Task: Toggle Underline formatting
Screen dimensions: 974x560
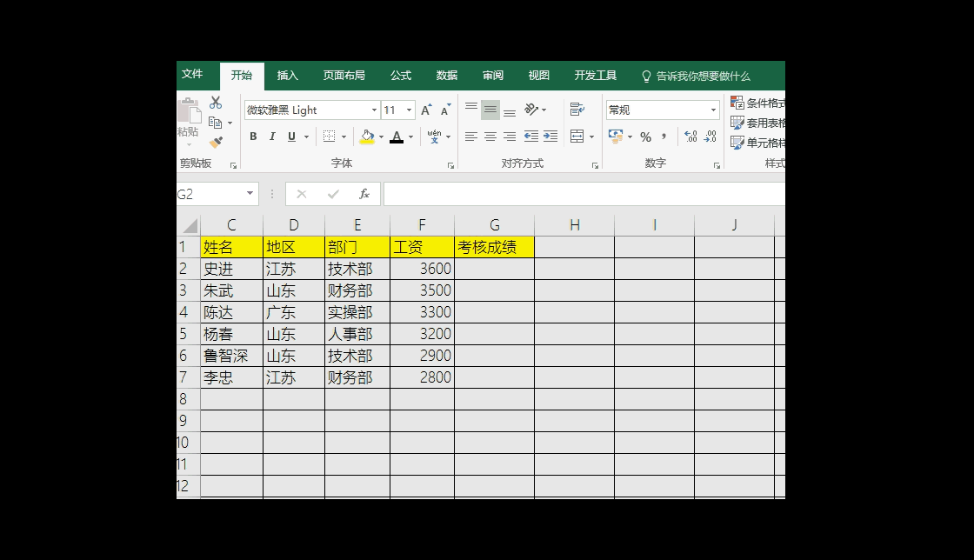Action: (291, 137)
